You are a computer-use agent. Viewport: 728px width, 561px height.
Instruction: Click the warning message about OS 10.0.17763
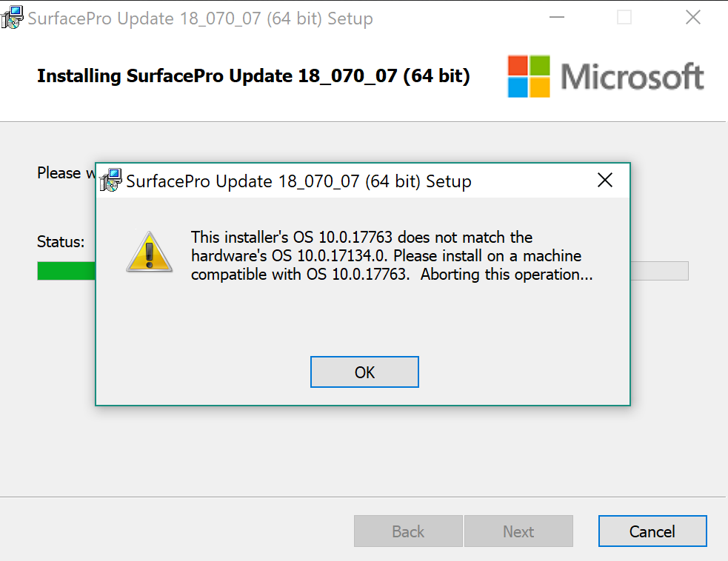(x=392, y=255)
